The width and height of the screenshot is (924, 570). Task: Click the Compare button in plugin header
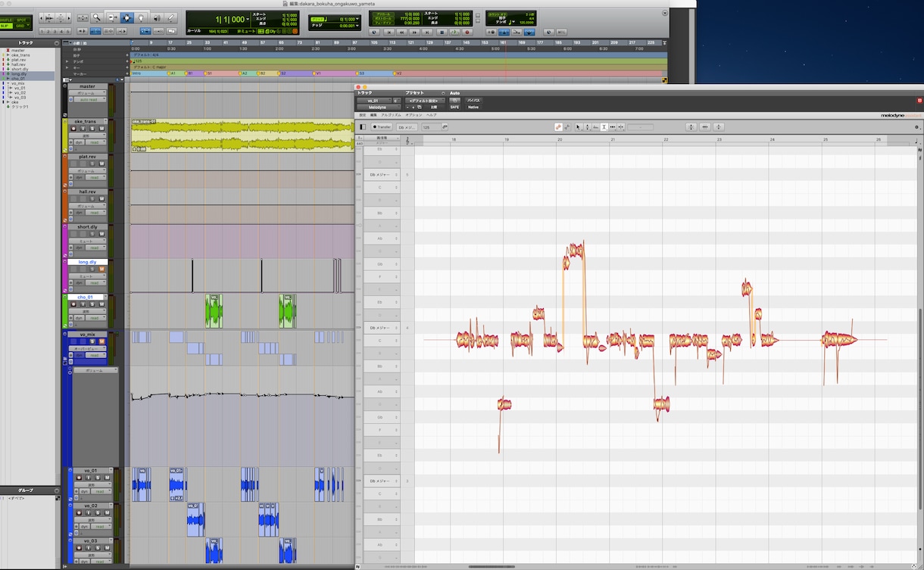[x=434, y=107]
